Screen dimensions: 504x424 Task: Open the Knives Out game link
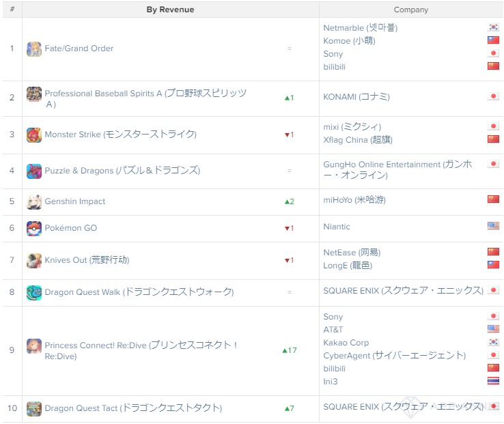tap(87, 259)
